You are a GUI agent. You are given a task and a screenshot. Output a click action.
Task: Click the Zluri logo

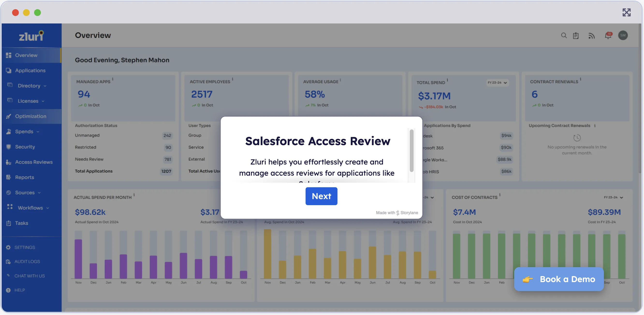point(31,36)
